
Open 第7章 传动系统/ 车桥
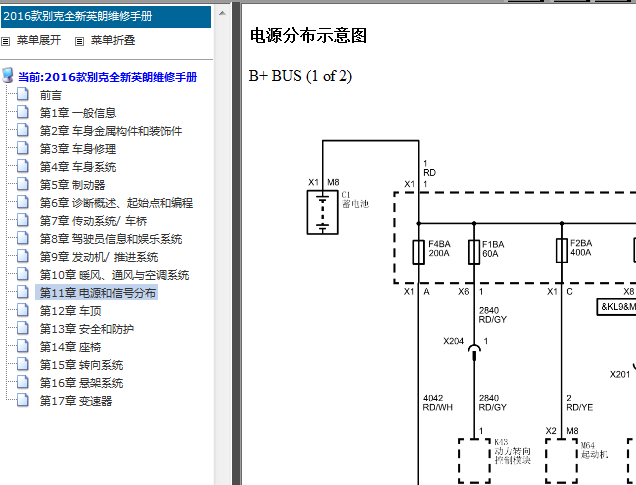(x=93, y=221)
